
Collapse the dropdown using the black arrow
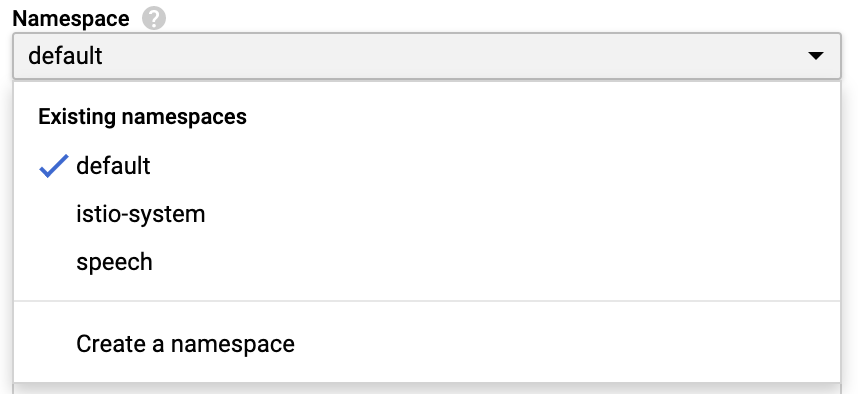pos(815,56)
